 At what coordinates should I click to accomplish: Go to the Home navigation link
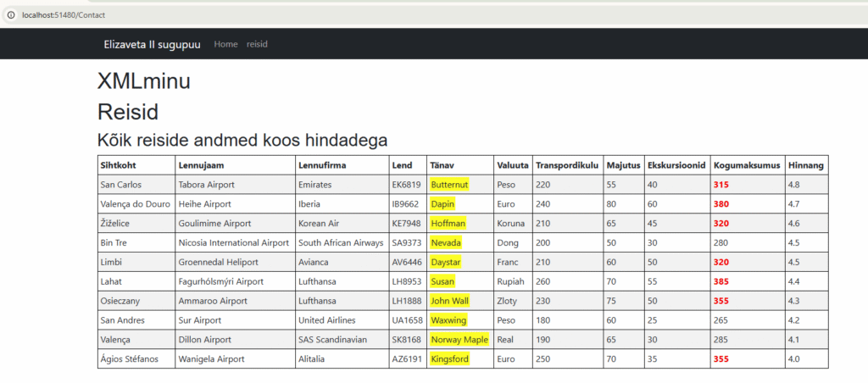pos(225,44)
